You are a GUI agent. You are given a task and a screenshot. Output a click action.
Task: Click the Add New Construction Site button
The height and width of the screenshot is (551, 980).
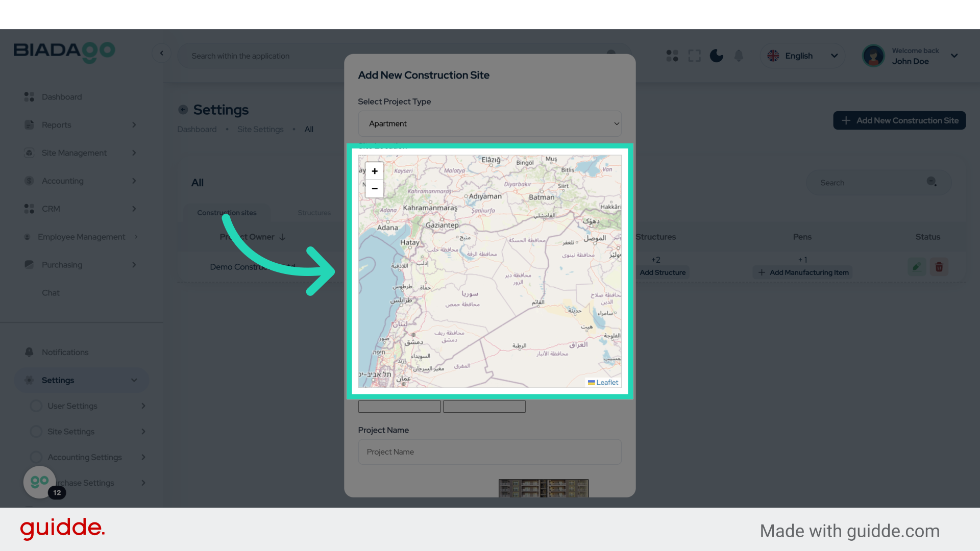[899, 120]
